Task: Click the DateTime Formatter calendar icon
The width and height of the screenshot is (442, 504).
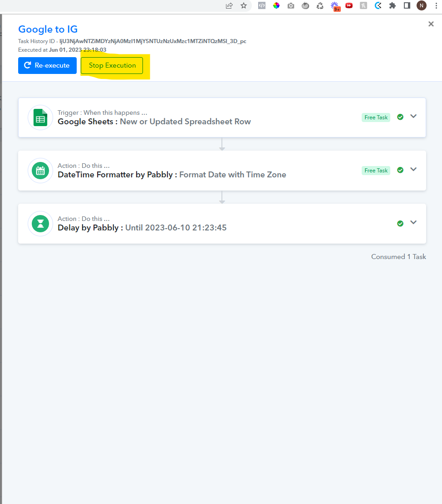Action: click(x=40, y=171)
